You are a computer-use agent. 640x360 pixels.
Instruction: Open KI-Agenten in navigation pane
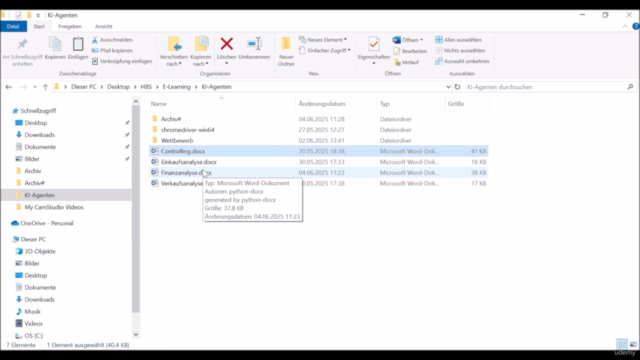[39, 195]
